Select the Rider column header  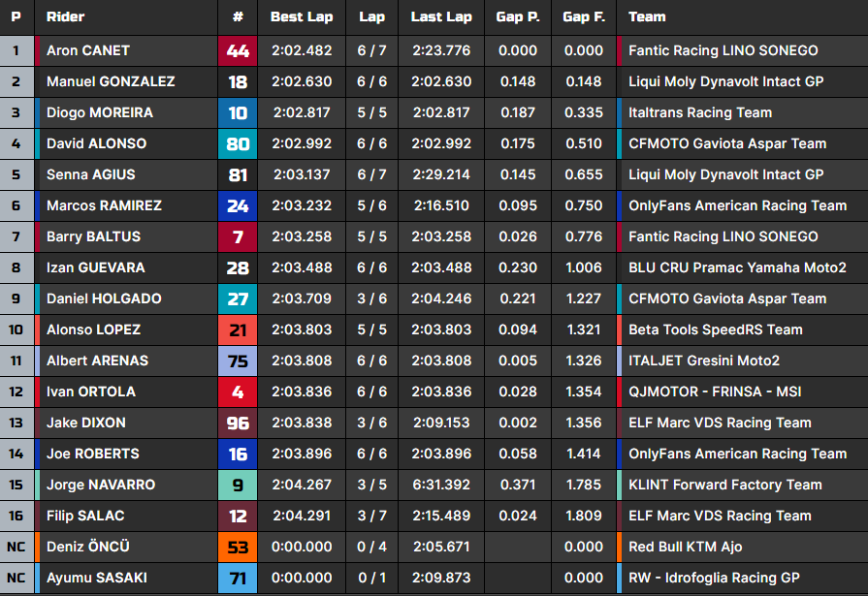(x=65, y=16)
